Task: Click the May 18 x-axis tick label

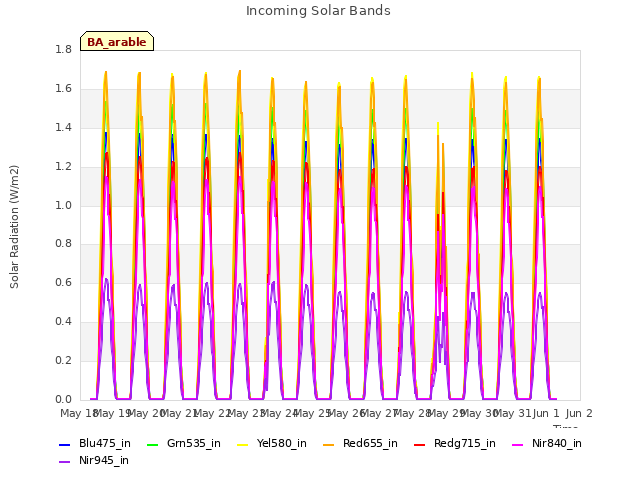Action: point(79,413)
